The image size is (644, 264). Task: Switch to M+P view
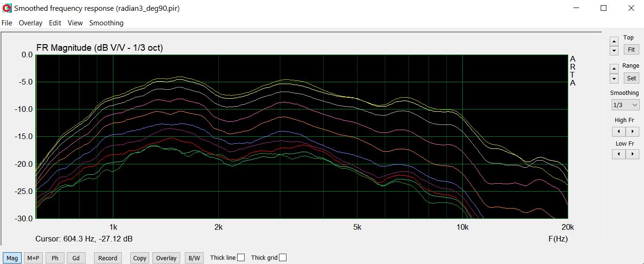(x=33, y=258)
